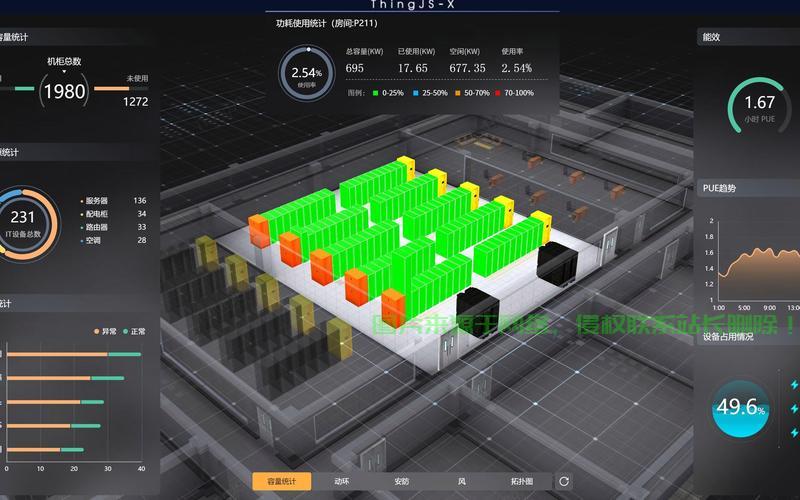
Task: Click the 图例 legend label
Action: pyautogui.click(x=355, y=93)
